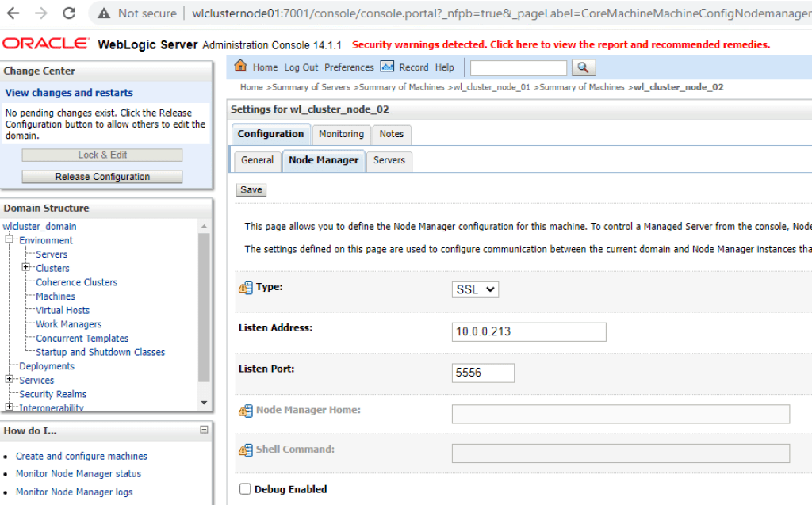The height and width of the screenshot is (505, 812).
Task: Click the Release Configuration button
Action: 101,177
